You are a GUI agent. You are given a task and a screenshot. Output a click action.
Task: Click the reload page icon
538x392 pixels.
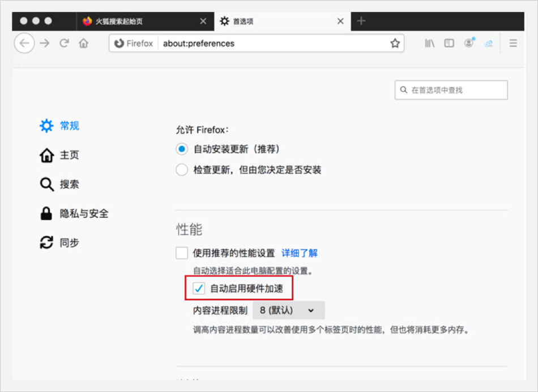(x=65, y=43)
